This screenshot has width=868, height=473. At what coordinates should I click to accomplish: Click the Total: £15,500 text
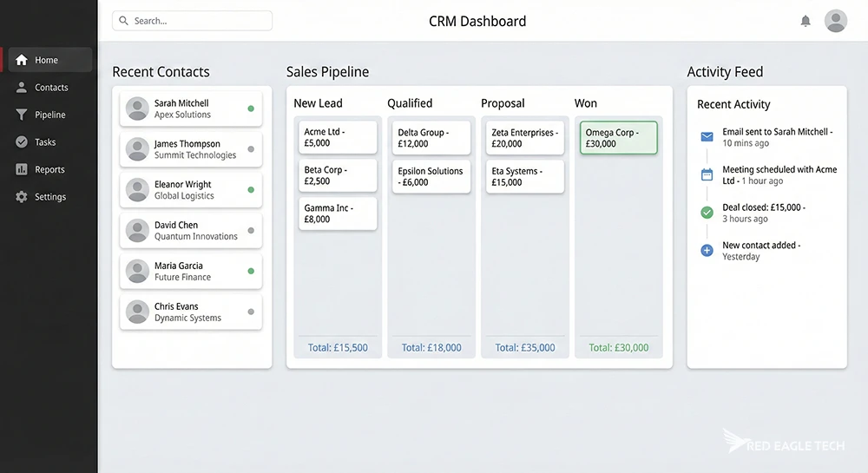click(338, 347)
